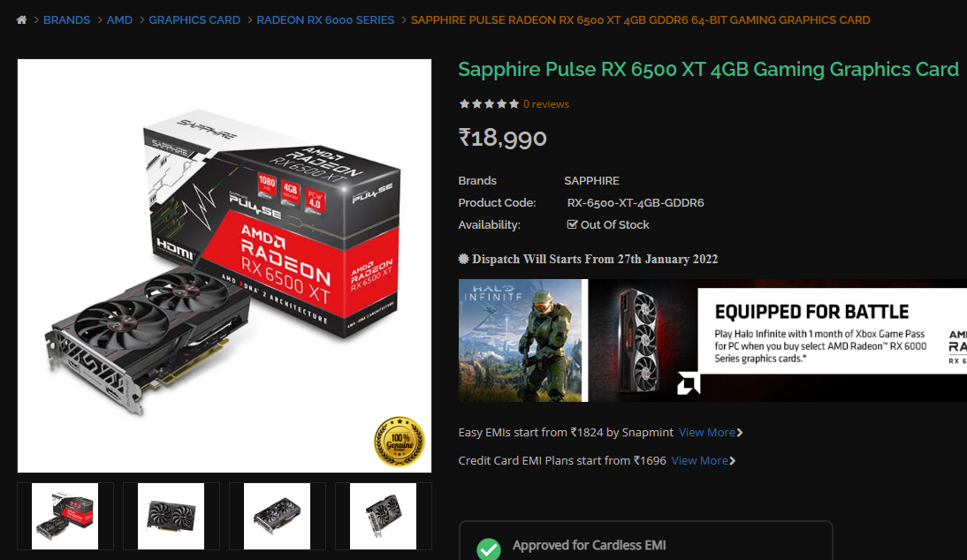
Task: Click the current product breadcrumb title
Action: coord(640,19)
